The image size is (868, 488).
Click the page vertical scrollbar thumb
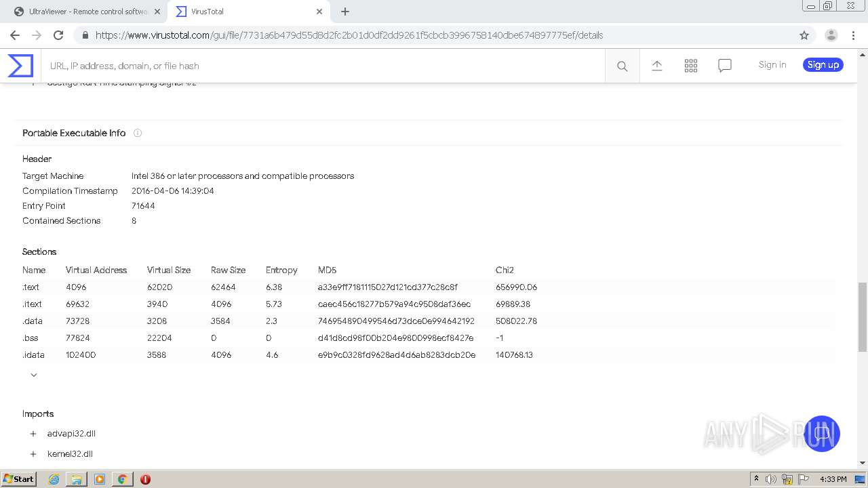pos(863,317)
